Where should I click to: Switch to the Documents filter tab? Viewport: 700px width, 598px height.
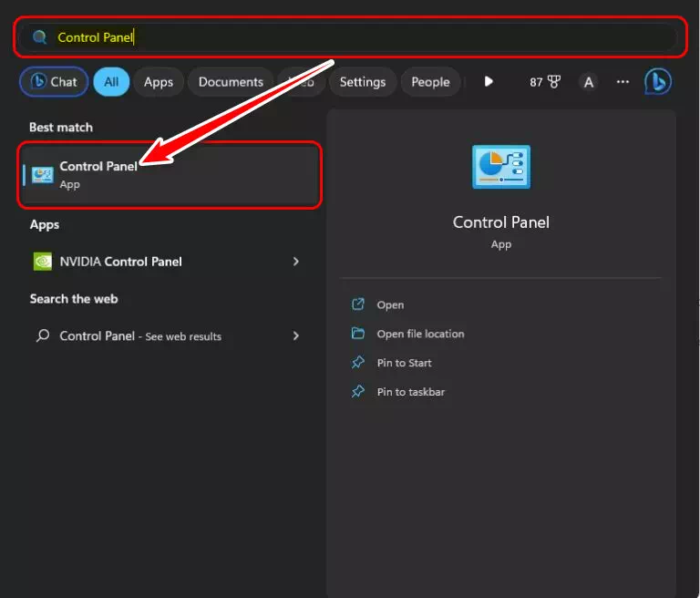coord(231,82)
